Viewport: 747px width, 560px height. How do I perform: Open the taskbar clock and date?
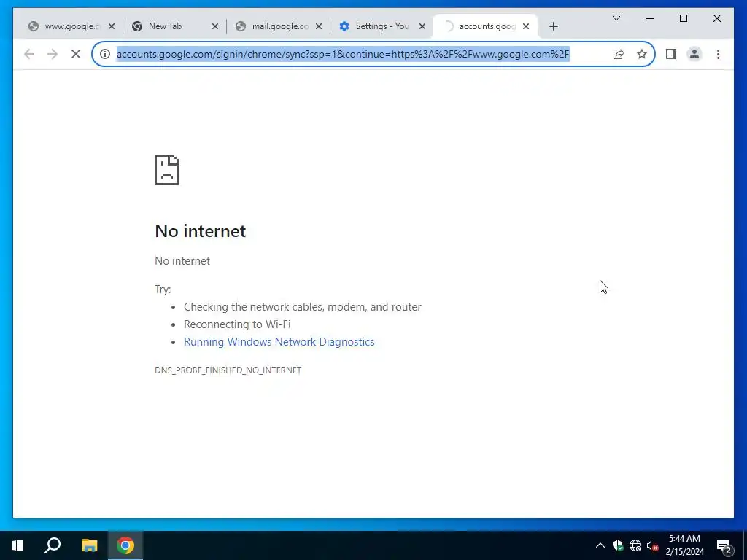tap(684, 545)
